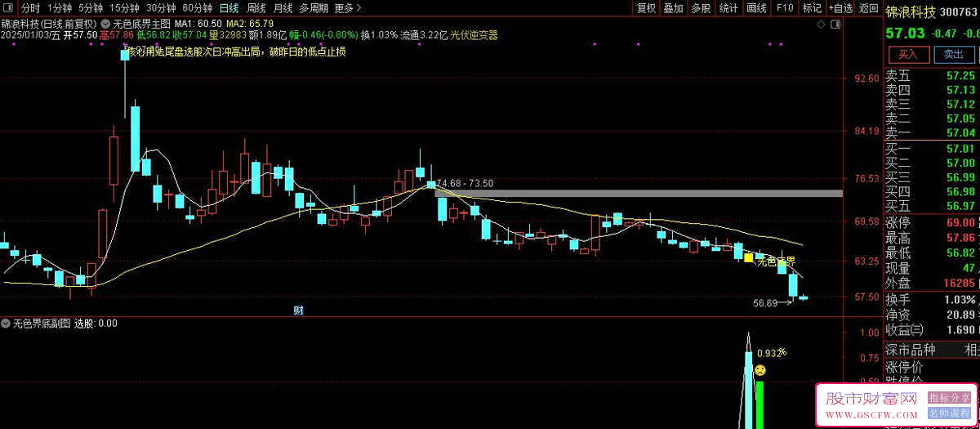
Task: Click the 标记 mark button
Action: (x=812, y=8)
